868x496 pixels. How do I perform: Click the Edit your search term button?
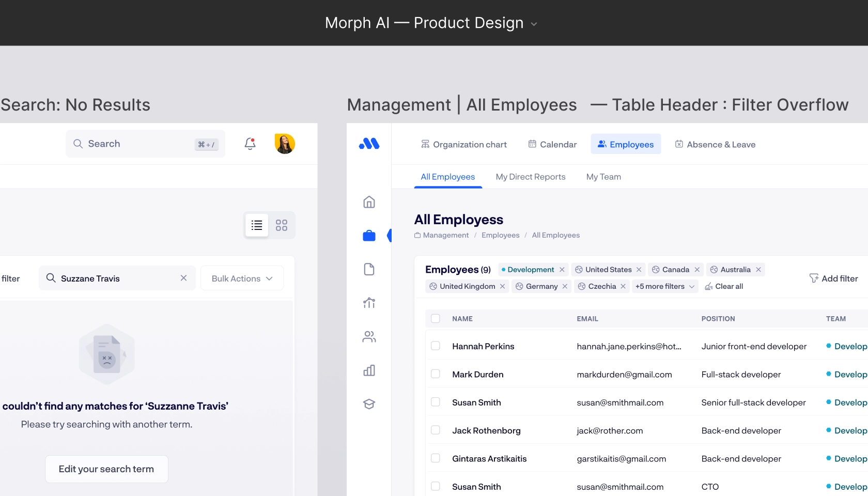106,469
